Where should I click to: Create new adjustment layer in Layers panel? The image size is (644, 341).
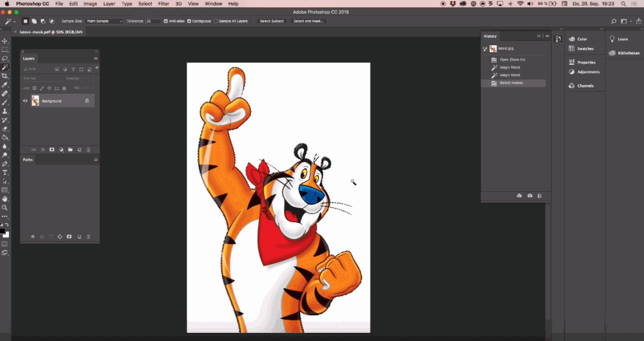coord(61,150)
